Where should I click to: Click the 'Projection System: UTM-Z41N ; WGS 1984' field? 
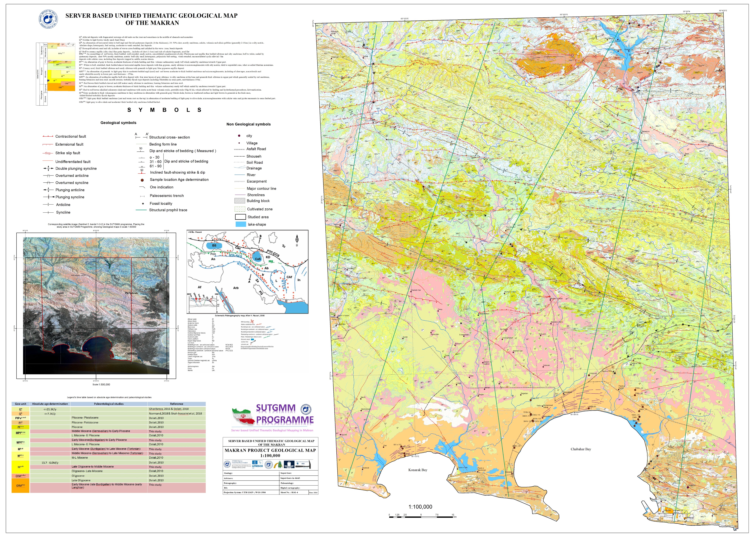(x=251, y=492)
